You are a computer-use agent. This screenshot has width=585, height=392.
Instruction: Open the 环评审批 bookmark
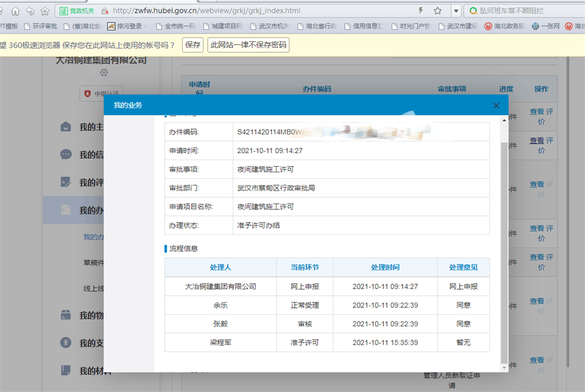[41, 26]
